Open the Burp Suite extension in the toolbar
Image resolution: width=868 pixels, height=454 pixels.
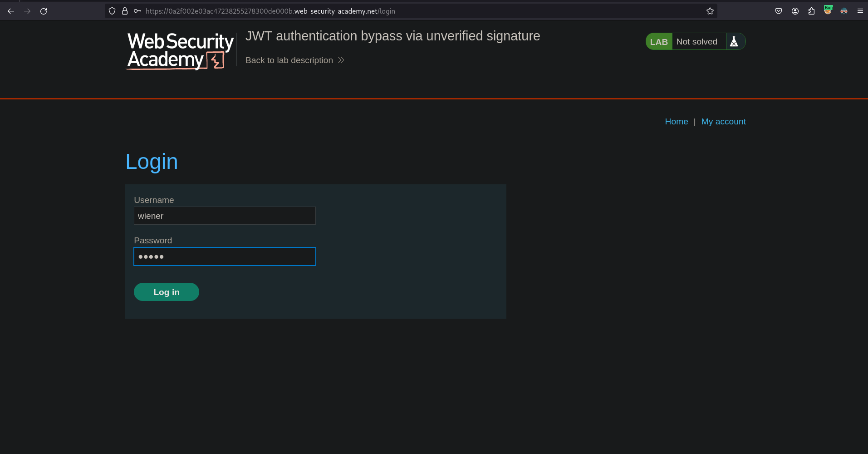click(x=827, y=10)
